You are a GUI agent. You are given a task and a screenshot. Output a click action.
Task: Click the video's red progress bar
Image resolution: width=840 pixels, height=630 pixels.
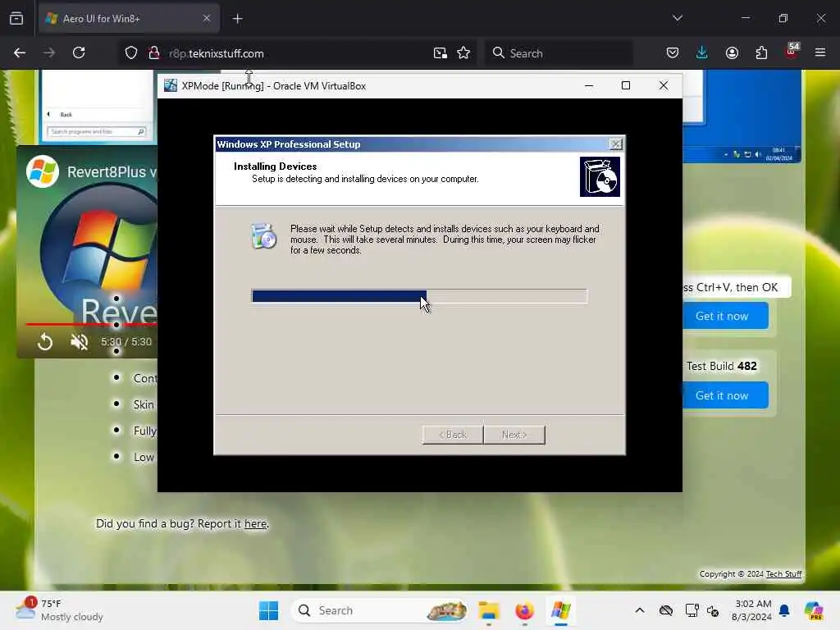(91, 325)
